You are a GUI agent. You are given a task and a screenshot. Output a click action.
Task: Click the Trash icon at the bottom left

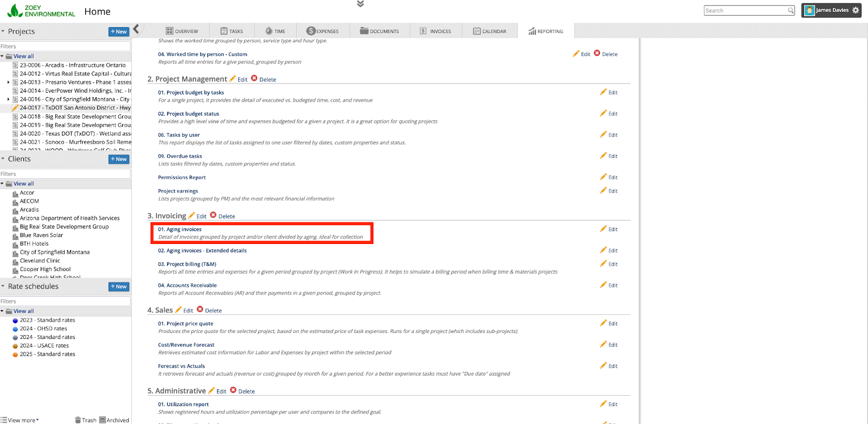78,420
